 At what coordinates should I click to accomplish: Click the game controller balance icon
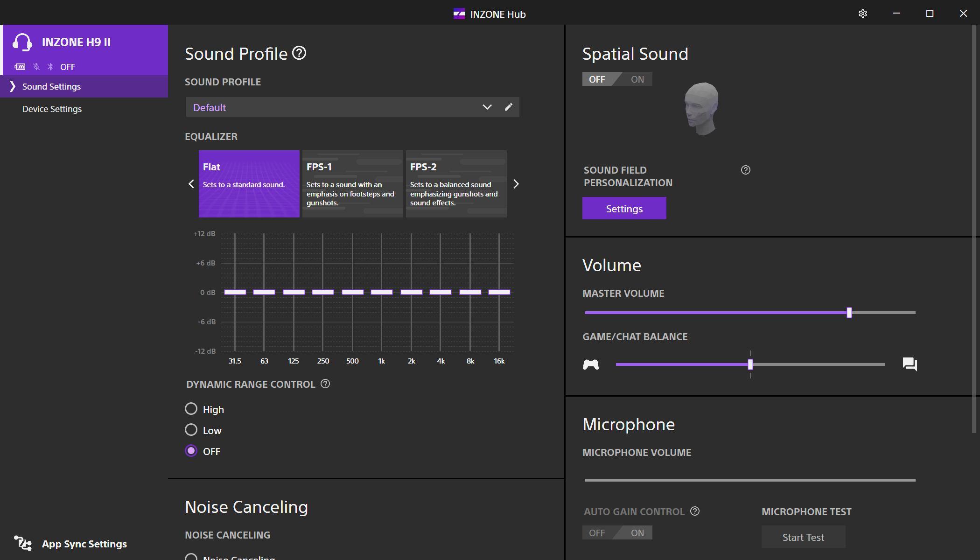tap(591, 364)
